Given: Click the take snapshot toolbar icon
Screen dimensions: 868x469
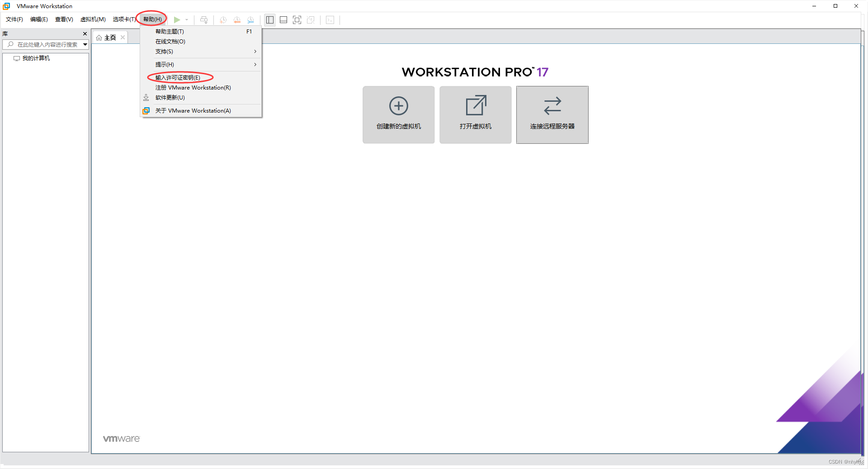Looking at the screenshot, I should (x=223, y=20).
